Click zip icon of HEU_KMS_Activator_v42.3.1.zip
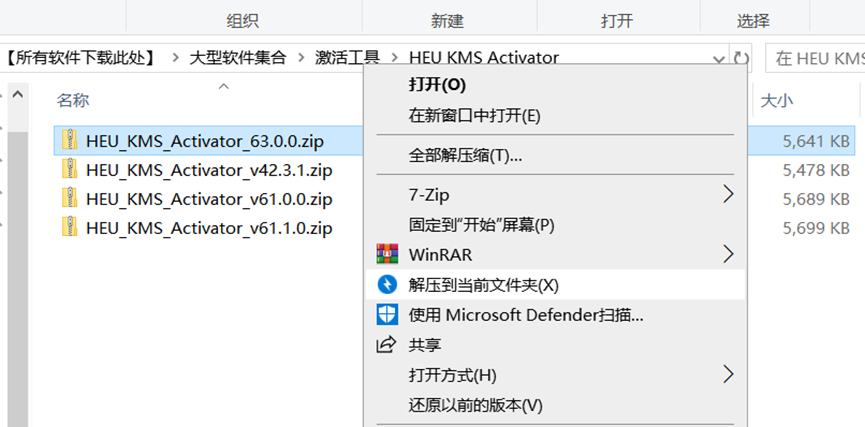Screen dimensions: 865x427 click(x=68, y=169)
